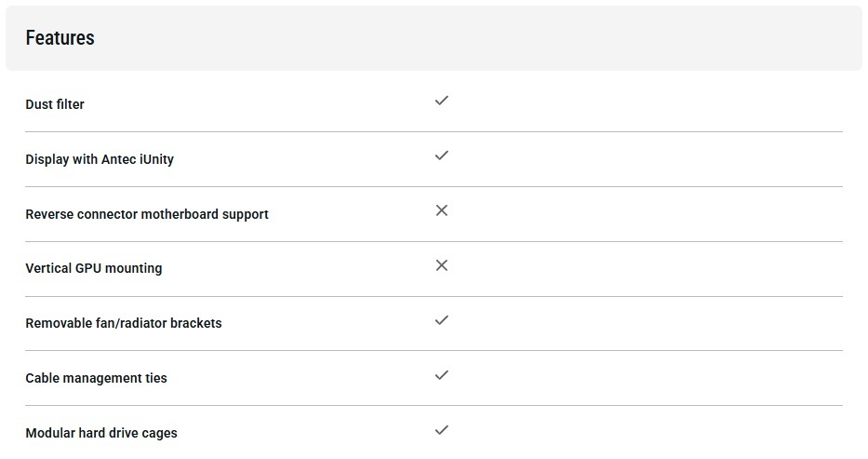Image resolution: width=868 pixels, height=459 pixels.
Task: Click empty area right of Vertical GPU mounting row
Action: point(651,267)
